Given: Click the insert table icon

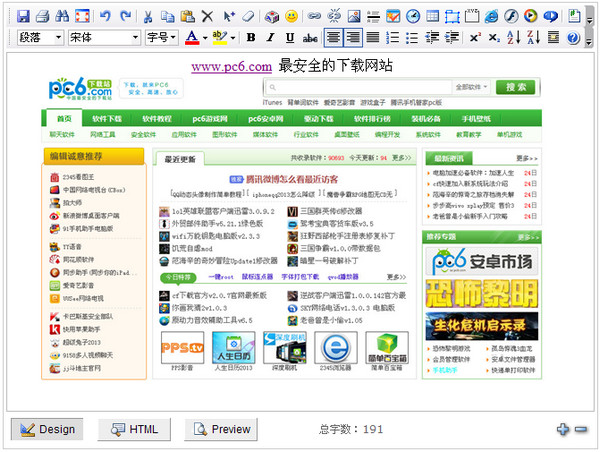Looking at the screenshot, I should (x=432, y=16).
